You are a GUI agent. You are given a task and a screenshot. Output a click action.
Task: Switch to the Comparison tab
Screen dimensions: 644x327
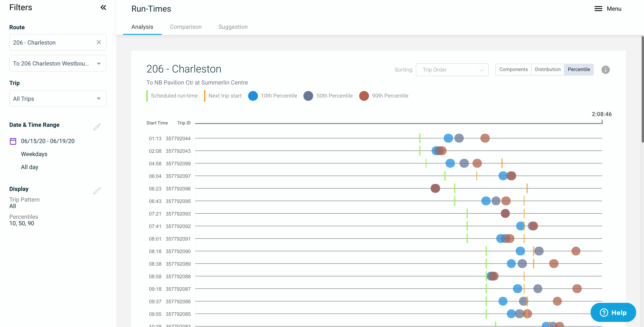coord(186,27)
